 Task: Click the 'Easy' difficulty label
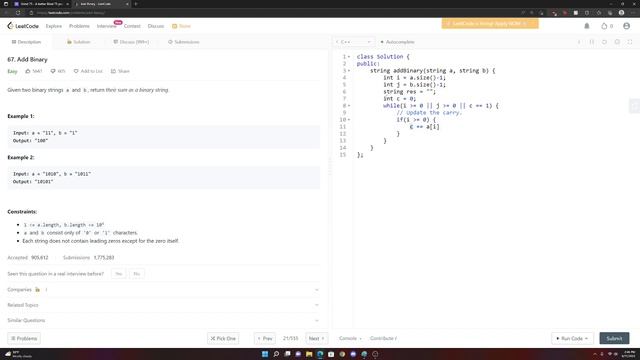coord(12,71)
